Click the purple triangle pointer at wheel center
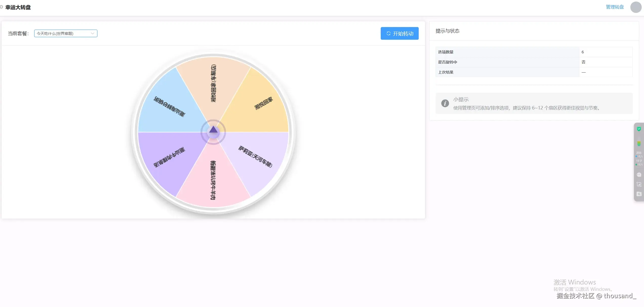Viewport: 644px width, 307px height. (213, 130)
